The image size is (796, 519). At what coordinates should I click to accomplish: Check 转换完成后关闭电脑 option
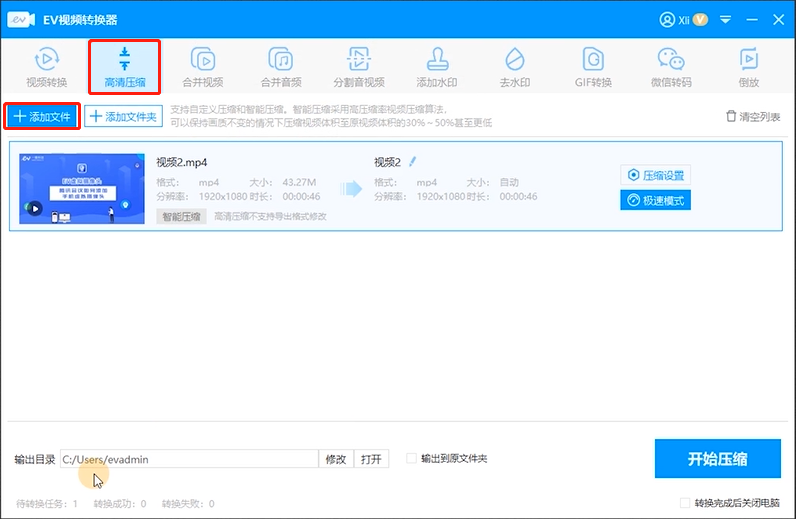[x=685, y=503]
